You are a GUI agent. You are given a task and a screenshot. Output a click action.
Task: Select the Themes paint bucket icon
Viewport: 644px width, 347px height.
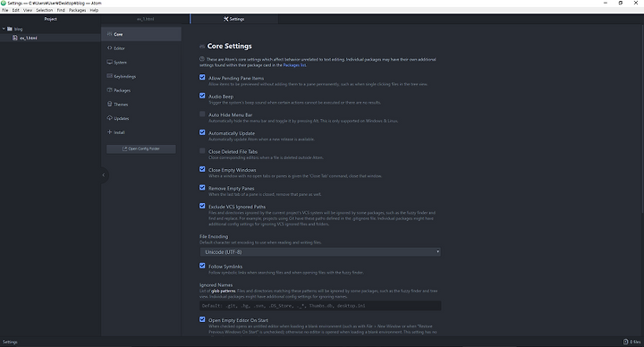point(110,104)
